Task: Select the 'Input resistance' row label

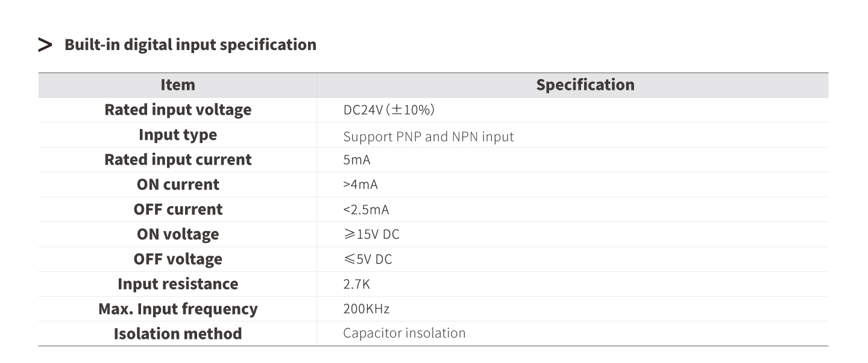Action: [x=178, y=283]
